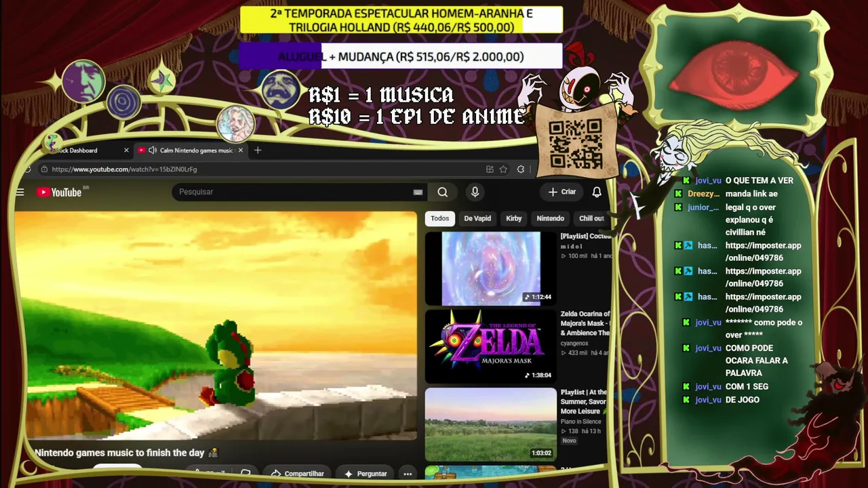Viewport: 868px width, 488px height.
Task: Click the Aluguel + Mudança goal progress bar
Action: point(401,57)
